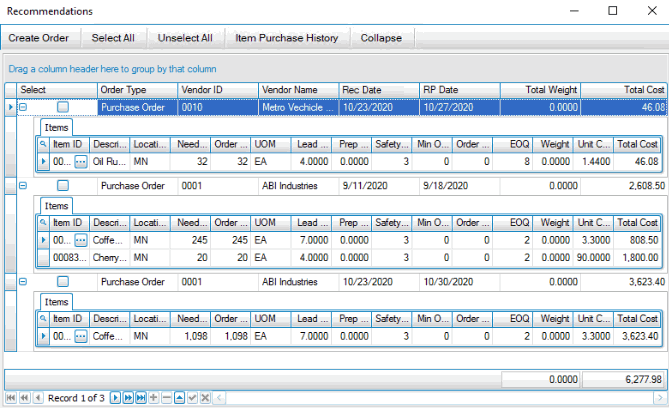The height and width of the screenshot is (408, 669).
Task: Sort by Order Type column header
Action: [137, 90]
